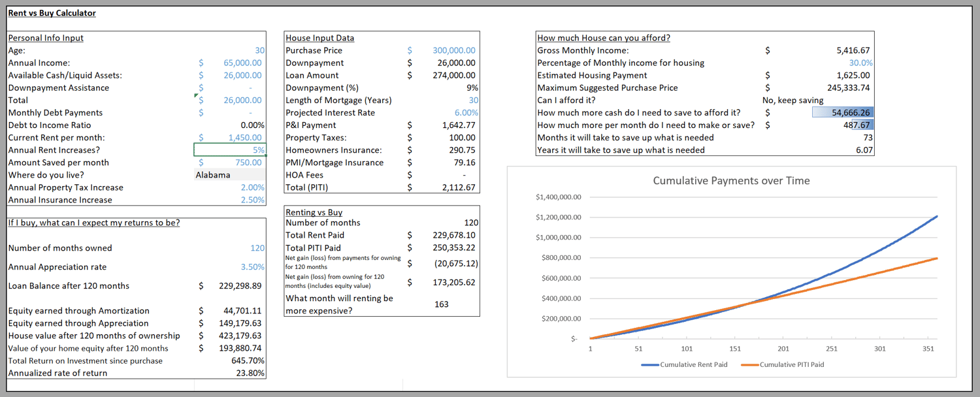Open the Alabama state selection cell
The height and width of the screenshot is (397, 980).
[x=230, y=175]
